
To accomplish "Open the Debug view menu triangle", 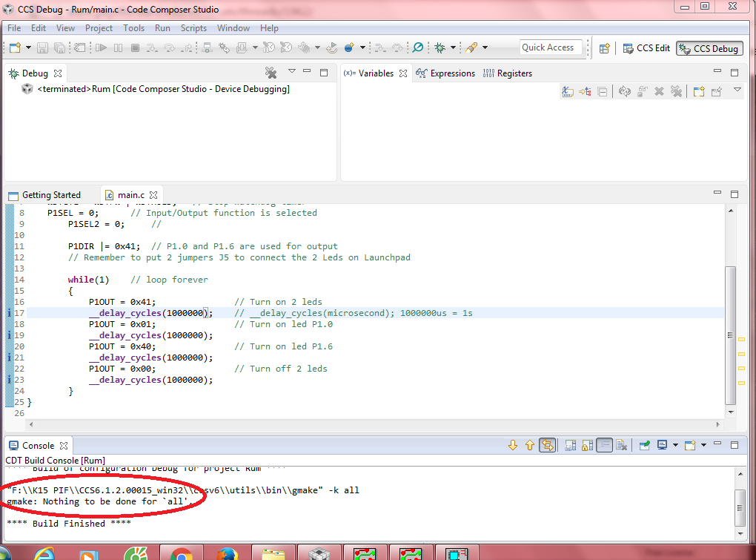I will pyautogui.click(x=292, y=72).
